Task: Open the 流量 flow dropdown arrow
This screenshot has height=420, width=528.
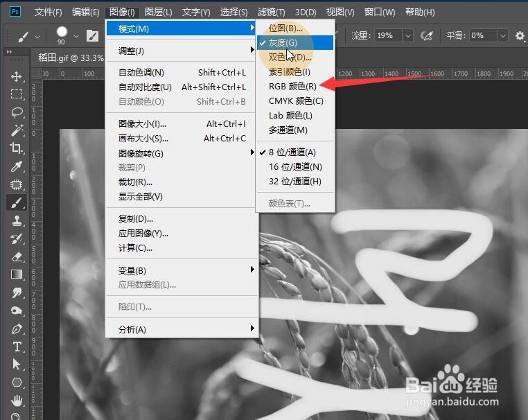Action: pyautogui.click(x=408, y=35)
